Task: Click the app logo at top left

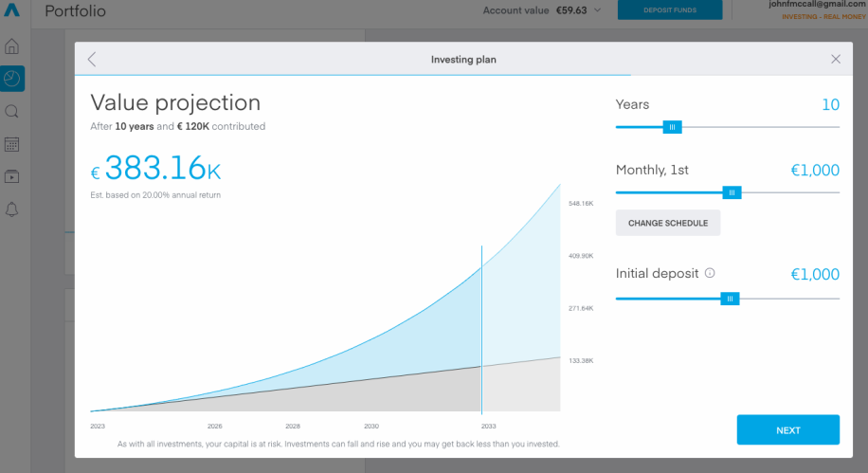Action: (11, 10)
